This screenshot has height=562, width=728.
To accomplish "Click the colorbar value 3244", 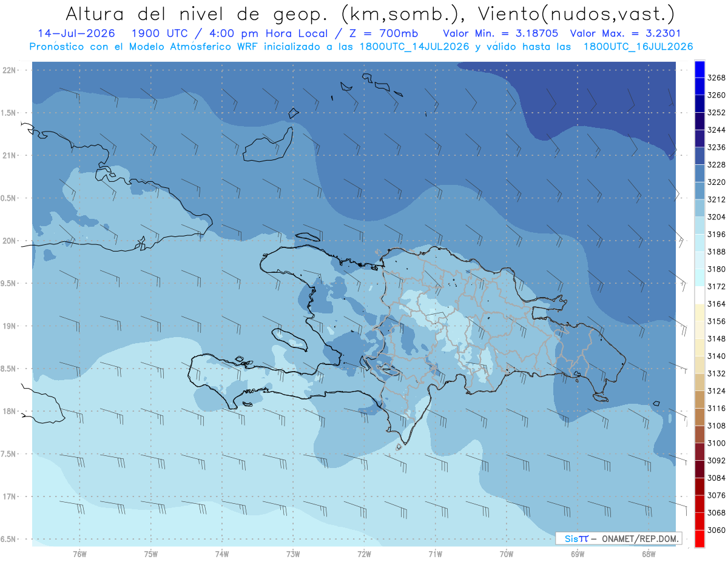I will click(716, 130).
